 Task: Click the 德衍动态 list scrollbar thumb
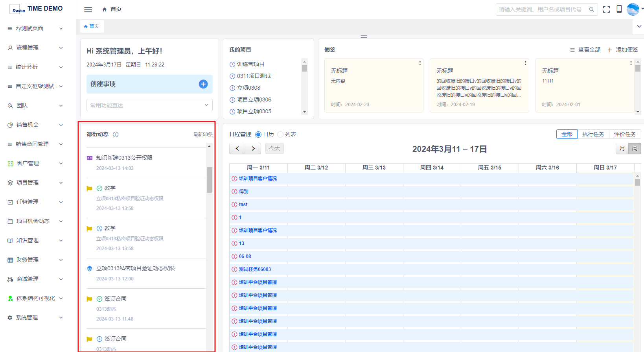209,180
